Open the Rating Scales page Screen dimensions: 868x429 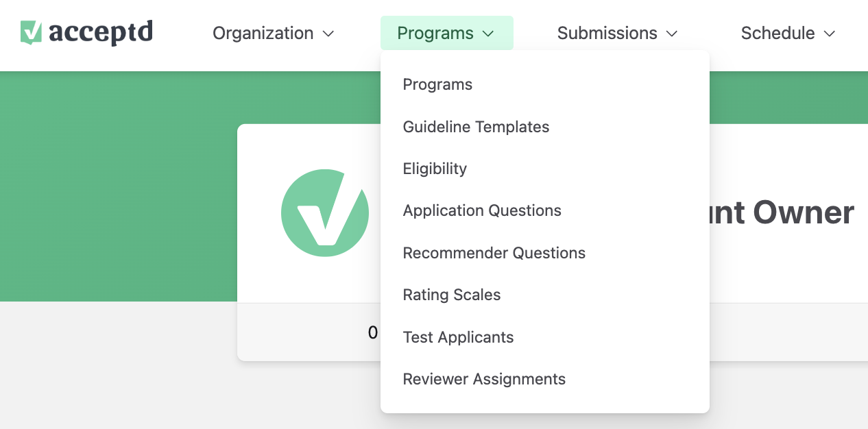452,295
